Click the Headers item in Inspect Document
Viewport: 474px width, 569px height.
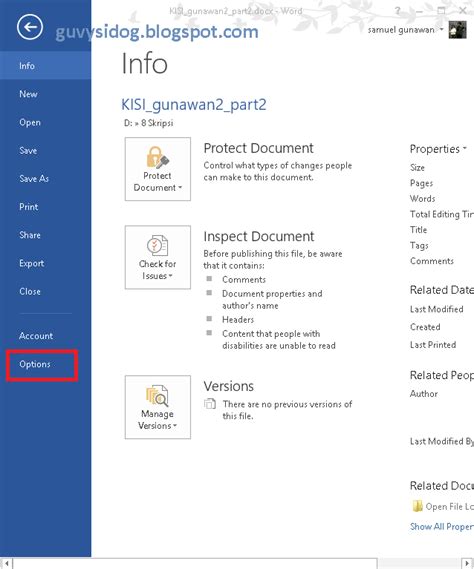[238, 320]
